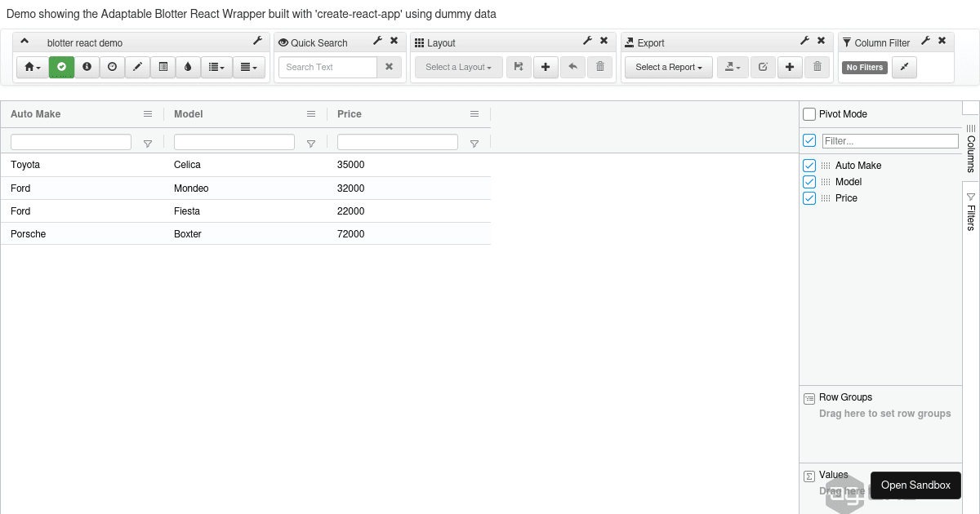
Task: Open the Model column header menu
Action: (x=311, y=114)
